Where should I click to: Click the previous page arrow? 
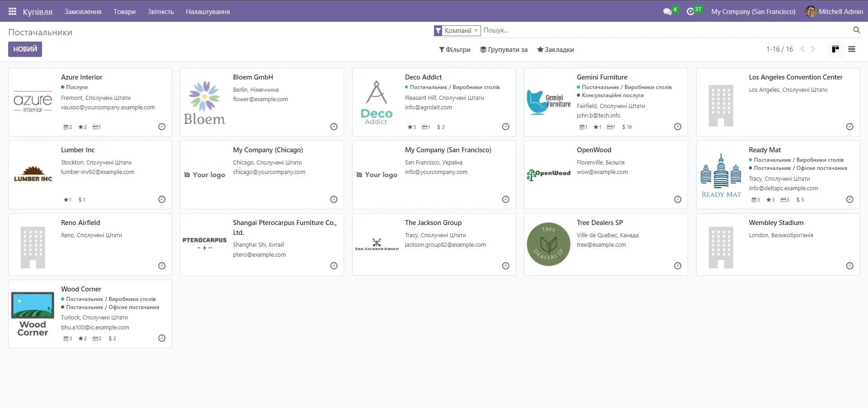(802, 49)
